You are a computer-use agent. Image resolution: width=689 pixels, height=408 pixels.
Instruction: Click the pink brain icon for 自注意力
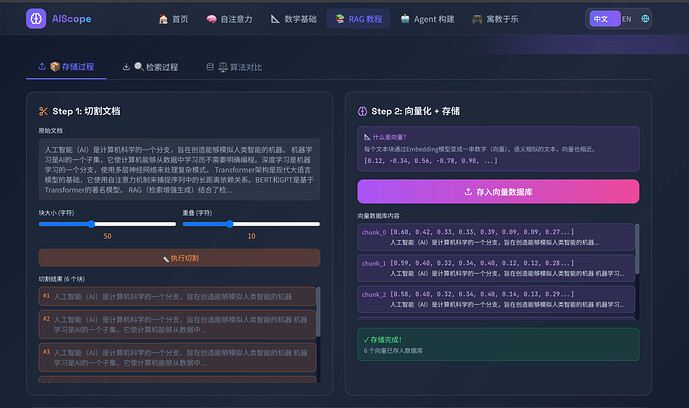(211, 19)
